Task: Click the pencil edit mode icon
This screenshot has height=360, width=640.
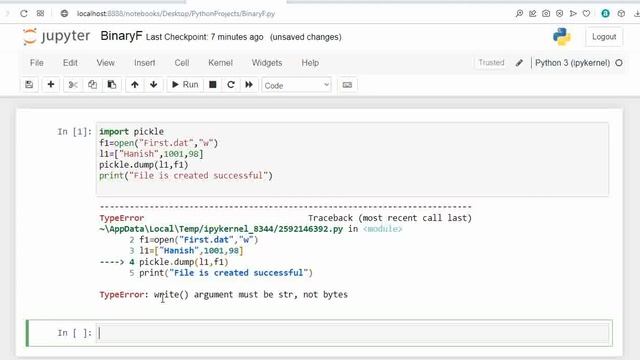Action: (519, 63)
